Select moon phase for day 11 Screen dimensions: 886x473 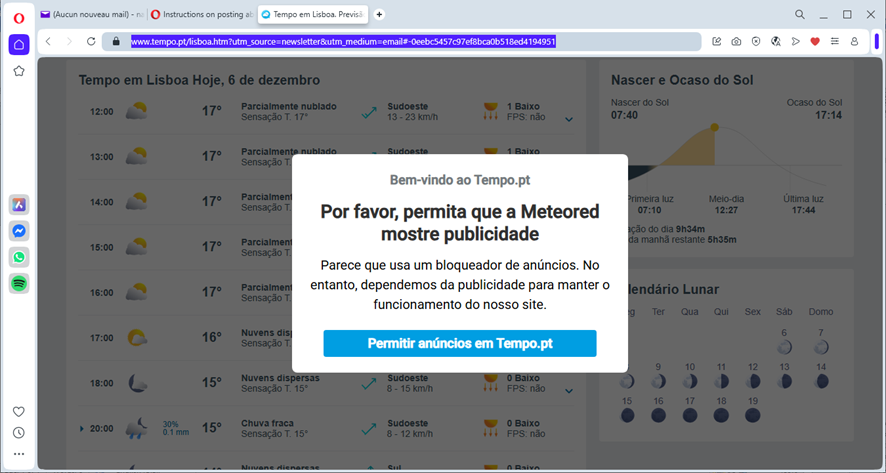[721, 381]
